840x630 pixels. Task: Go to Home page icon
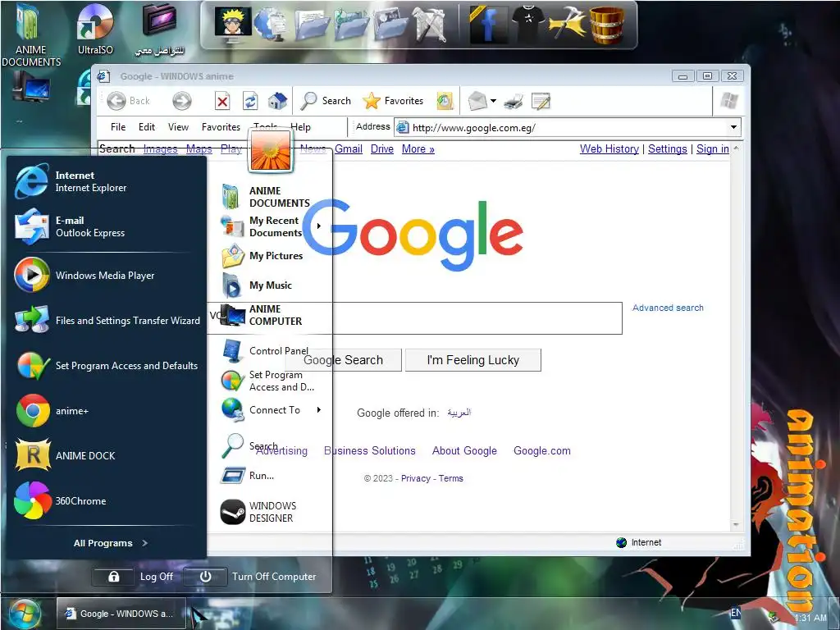pyautogui.click(x=277, y=101)
